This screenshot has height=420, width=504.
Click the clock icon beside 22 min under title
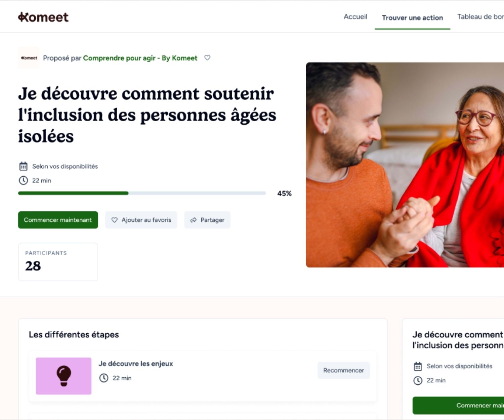pyautogui.click(x=23, y=180)
